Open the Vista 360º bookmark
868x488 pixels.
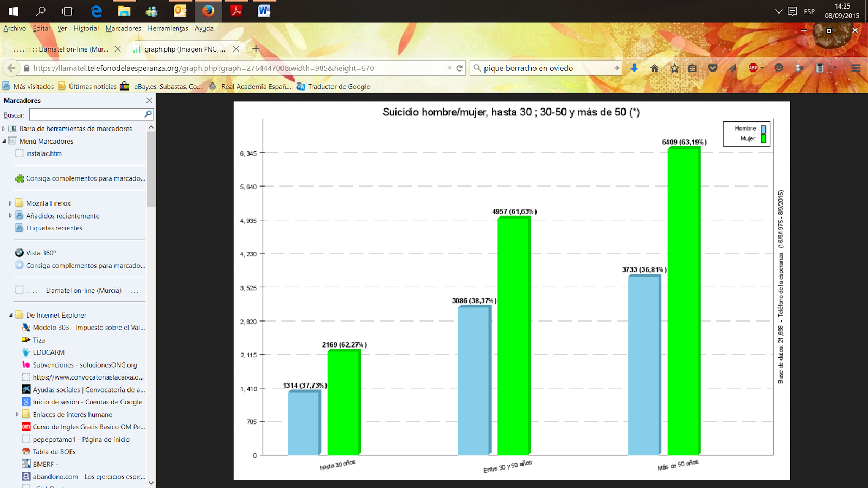click(35, 253)
